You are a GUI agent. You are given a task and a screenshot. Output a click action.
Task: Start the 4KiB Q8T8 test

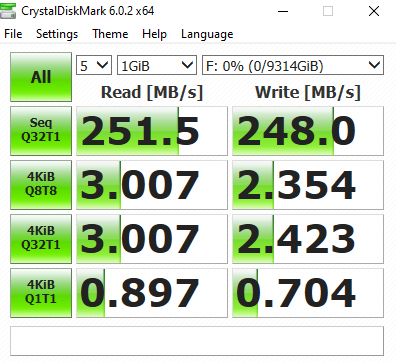pyautogui.click(x=41, y=185)
